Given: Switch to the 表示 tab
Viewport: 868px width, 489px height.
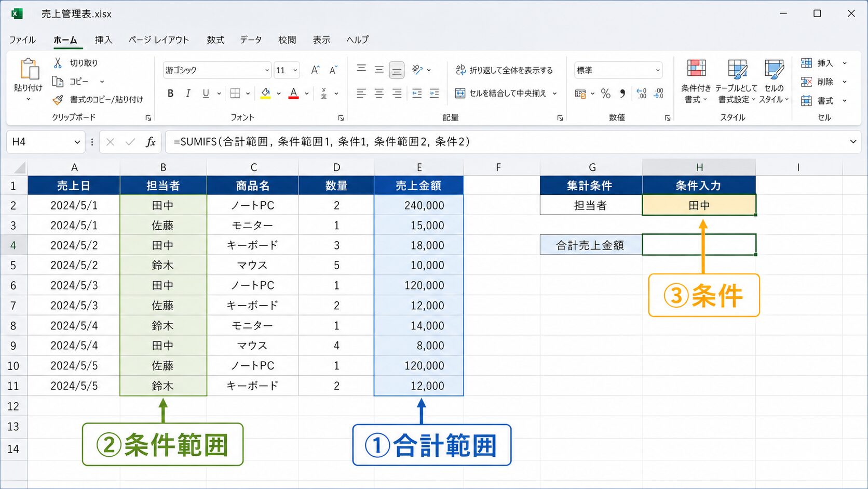Looking at the screenshot, I should 321,39.
